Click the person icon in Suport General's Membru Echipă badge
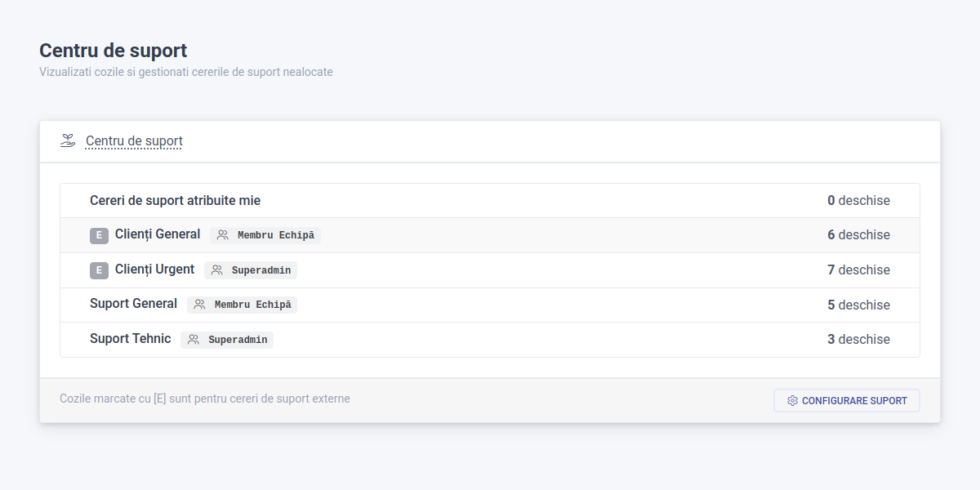Viewport: 980px width, 490px height. click(198, 304)
